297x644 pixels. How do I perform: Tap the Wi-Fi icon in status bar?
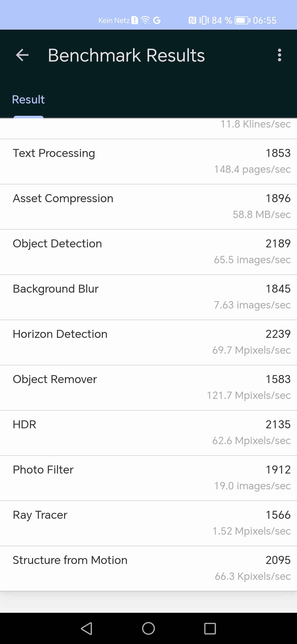click(145, 20)
